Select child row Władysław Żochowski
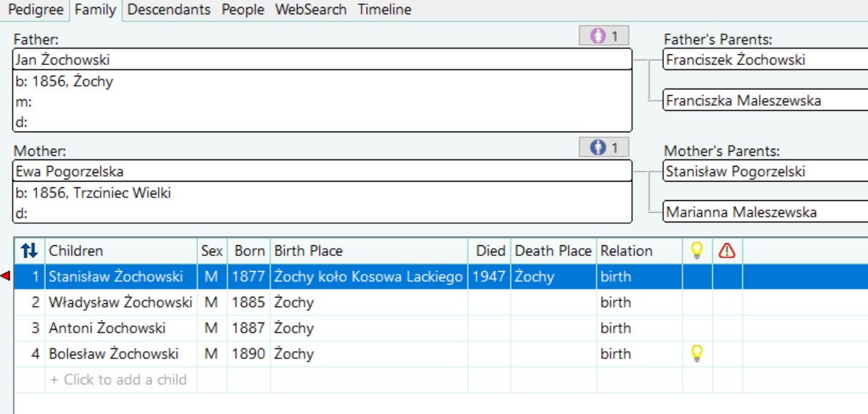Image resolution: width=868 pixels, height=414 pixels. pyautogui.click(x=441, y=302)
